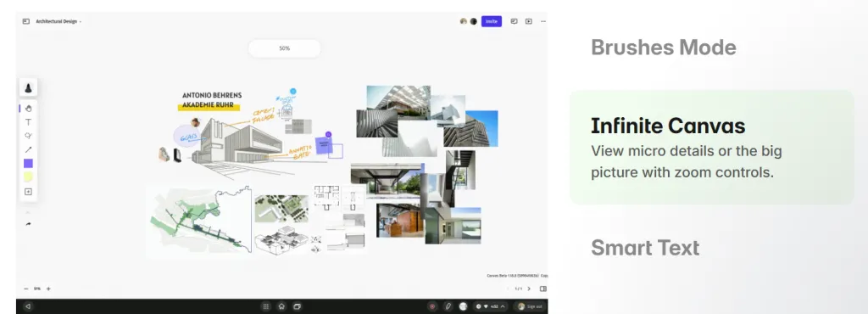Select the lasso selection tool

(x=28, y=136)
